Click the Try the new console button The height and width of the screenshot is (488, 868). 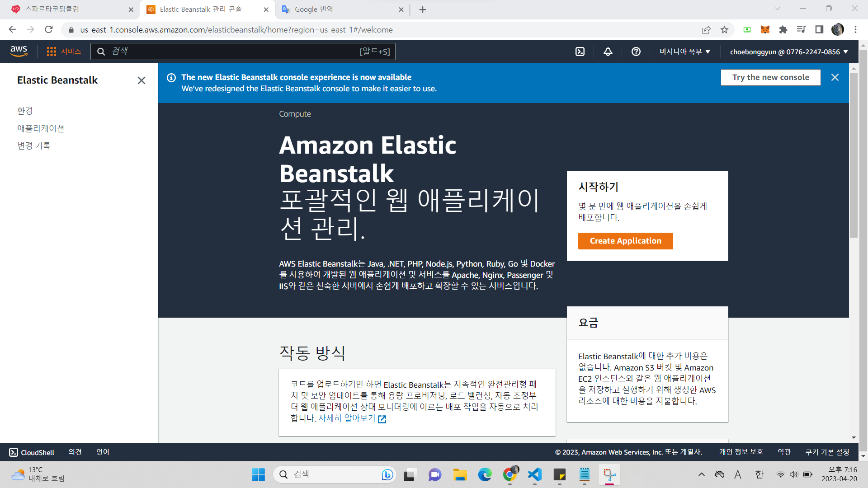tap(770, 77)
